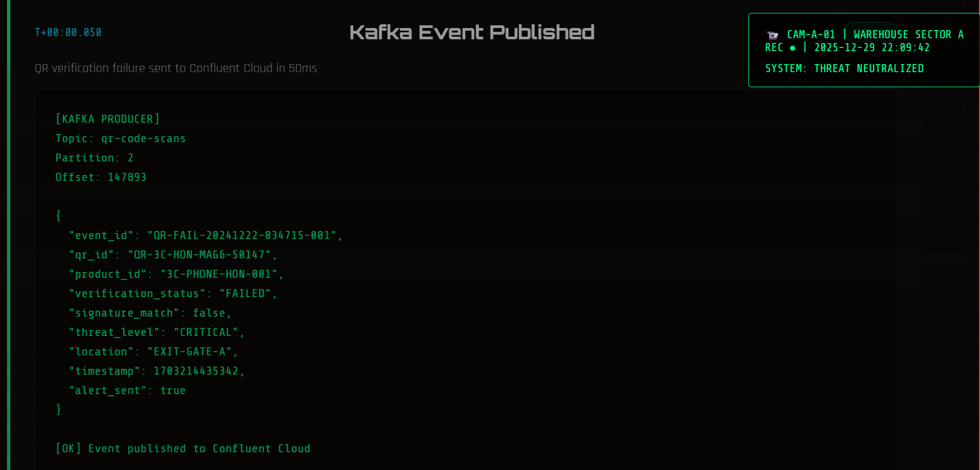The height and width of the screenshot is (470, 980).
Task: Click the '[OK] Event published to Confluent Cloud' line
Action: 183,448
